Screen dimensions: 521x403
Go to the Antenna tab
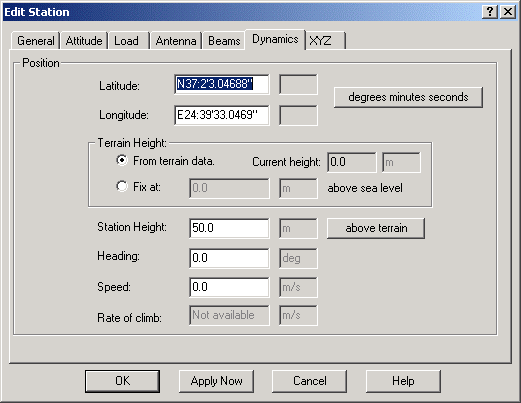(x=176, y=41)
